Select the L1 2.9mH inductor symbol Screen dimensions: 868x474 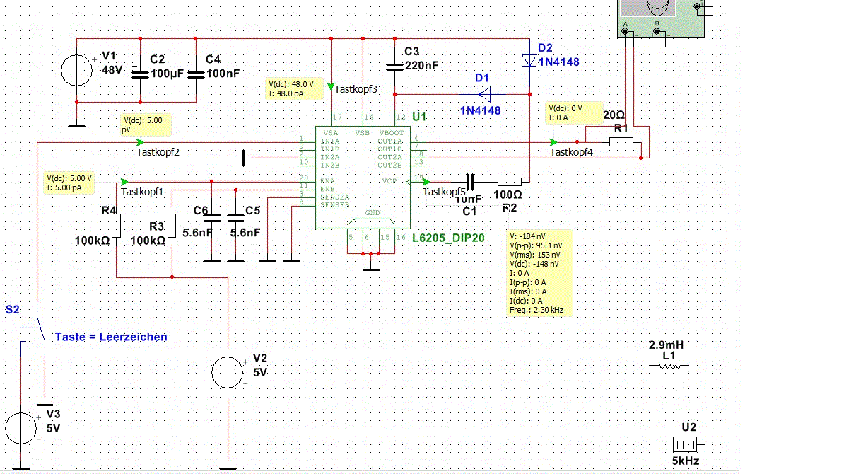point(668,366)
